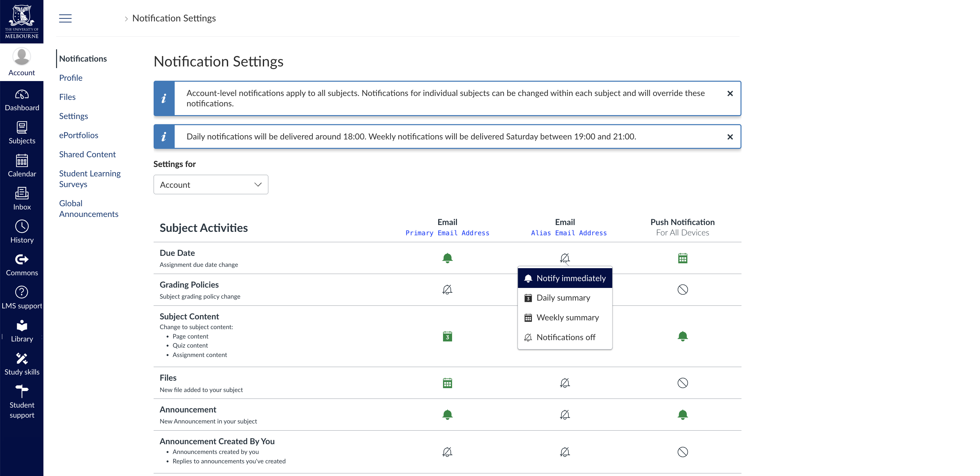Click the 'Subject Content' row title

point(189,316)
